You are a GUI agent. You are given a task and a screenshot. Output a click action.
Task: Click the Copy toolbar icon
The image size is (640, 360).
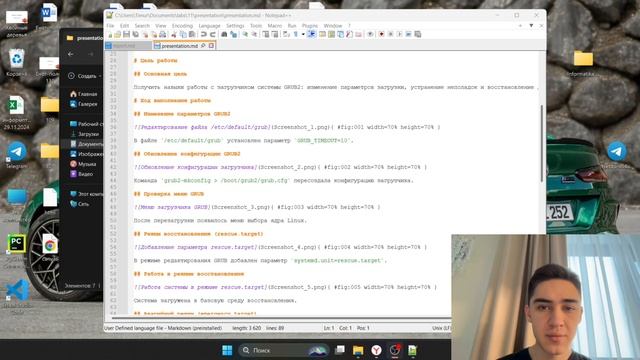pyautogui.click(x=183, y=34)
